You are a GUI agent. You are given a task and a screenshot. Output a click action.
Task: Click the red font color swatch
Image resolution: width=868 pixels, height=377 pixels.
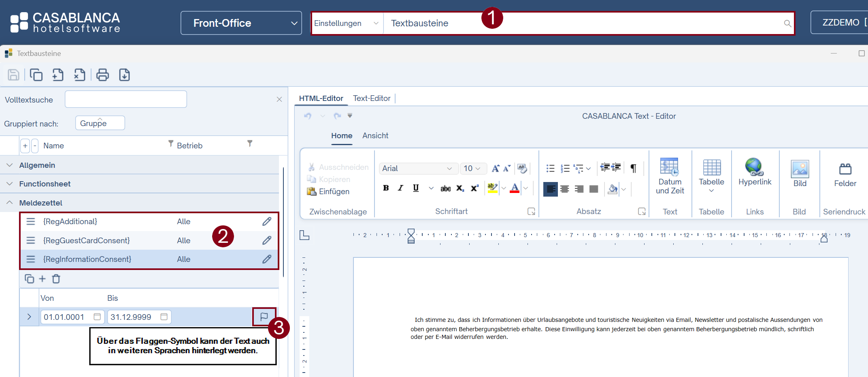(x=515, y=188)
